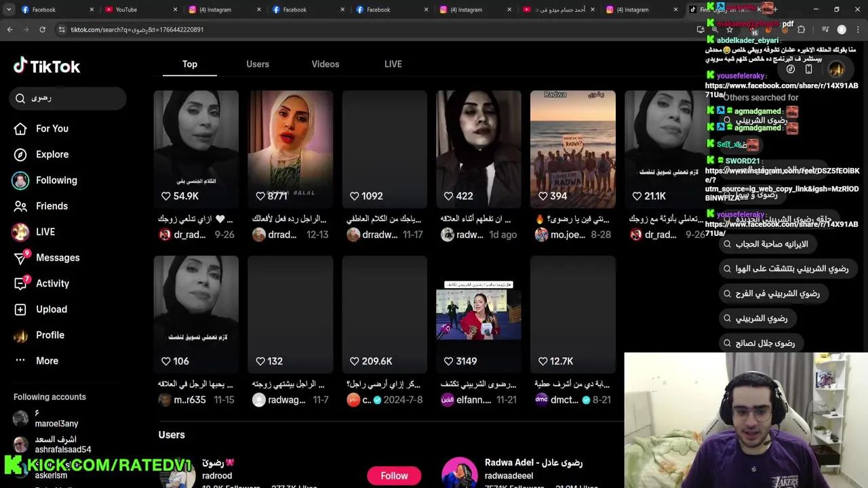This screenshot has height=488, width=868.
Task: Click the browser address bar URL
Action: coord(137,30)
